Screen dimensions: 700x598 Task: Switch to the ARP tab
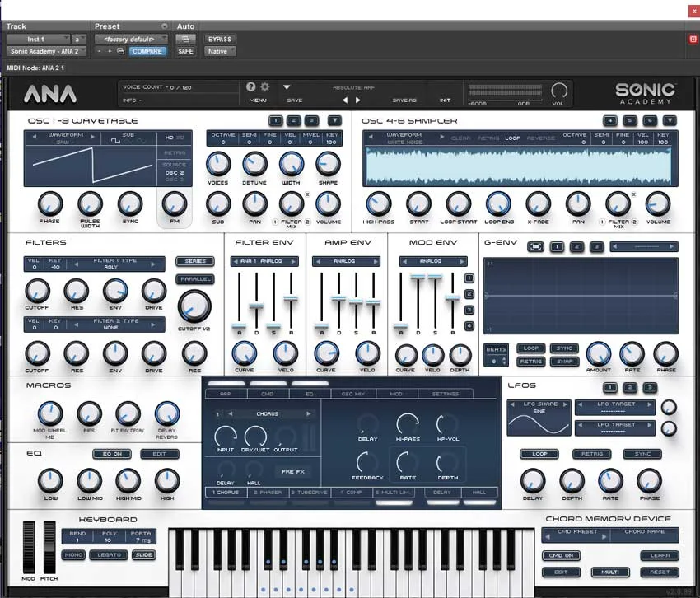[x=226, y=394]
